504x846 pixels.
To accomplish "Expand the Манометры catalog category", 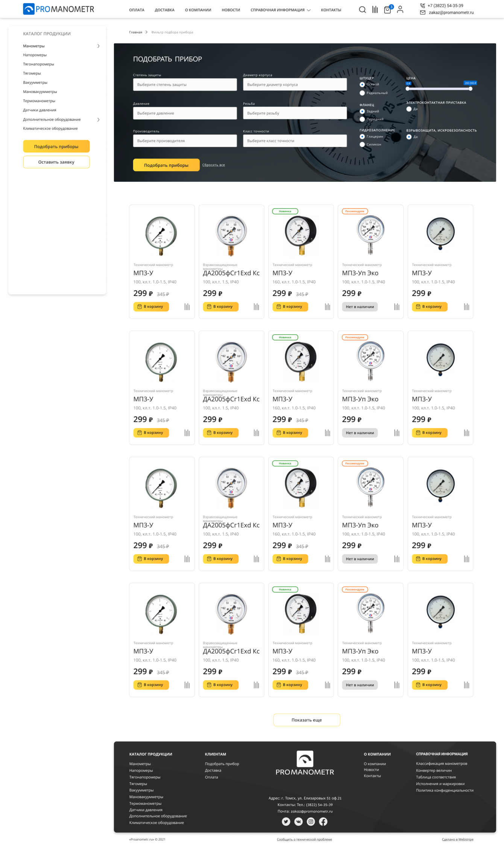I will tap(98, 46).
